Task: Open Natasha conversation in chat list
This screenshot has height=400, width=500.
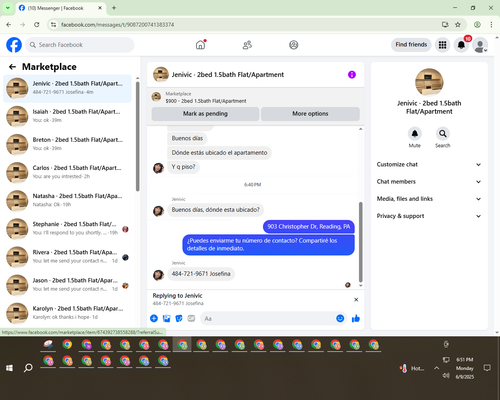Action: click(68, 200)
